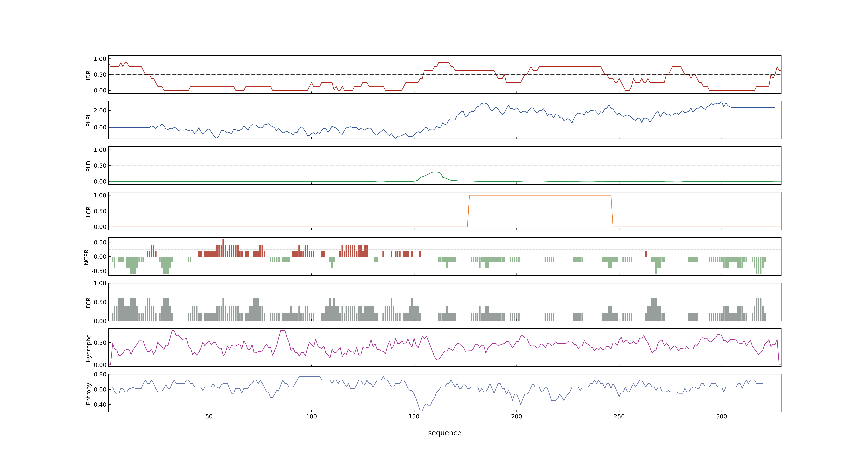Click x-axis tick label 50
Screen dimensions: 868x463
click(209, 416)
